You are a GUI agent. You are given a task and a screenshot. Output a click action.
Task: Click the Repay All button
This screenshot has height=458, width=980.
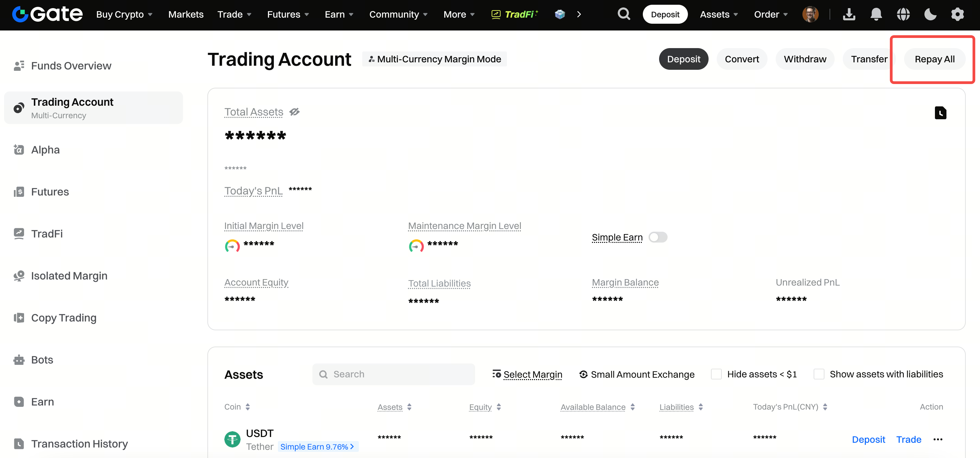[x=934, y=59]
